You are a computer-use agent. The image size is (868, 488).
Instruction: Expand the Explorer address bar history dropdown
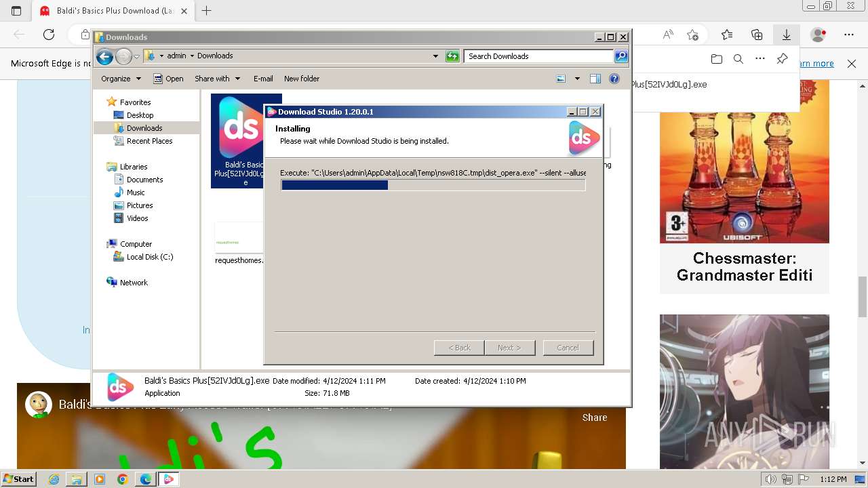click(x=435, y=56)
